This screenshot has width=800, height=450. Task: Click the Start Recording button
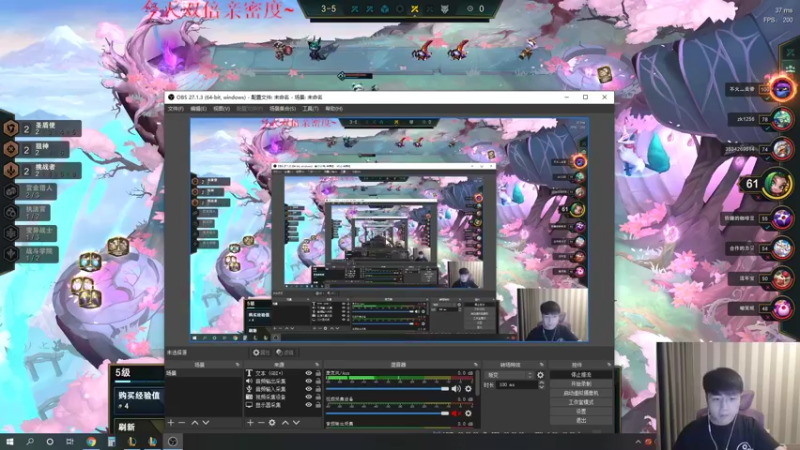click(x=581, y=384)
